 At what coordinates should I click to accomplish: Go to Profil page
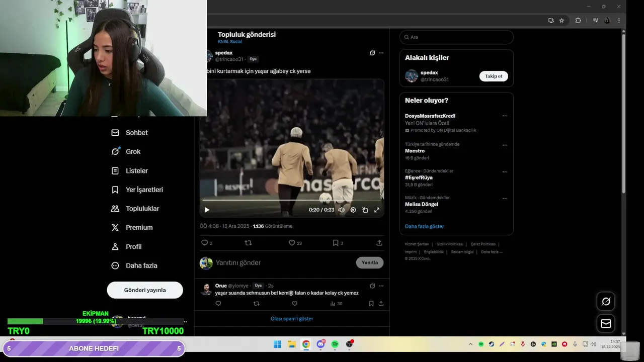point(126,247)
